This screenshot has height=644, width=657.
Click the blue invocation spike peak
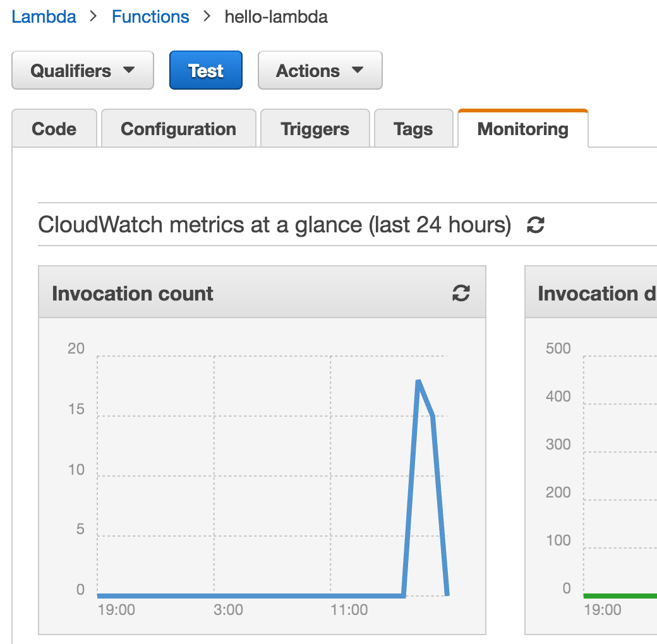(x=419, y=380)
